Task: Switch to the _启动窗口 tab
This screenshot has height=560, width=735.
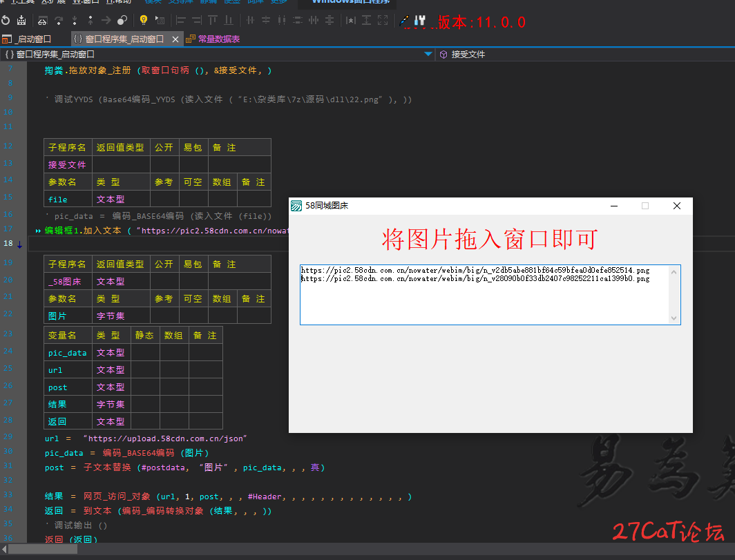Action: [27, 39]
